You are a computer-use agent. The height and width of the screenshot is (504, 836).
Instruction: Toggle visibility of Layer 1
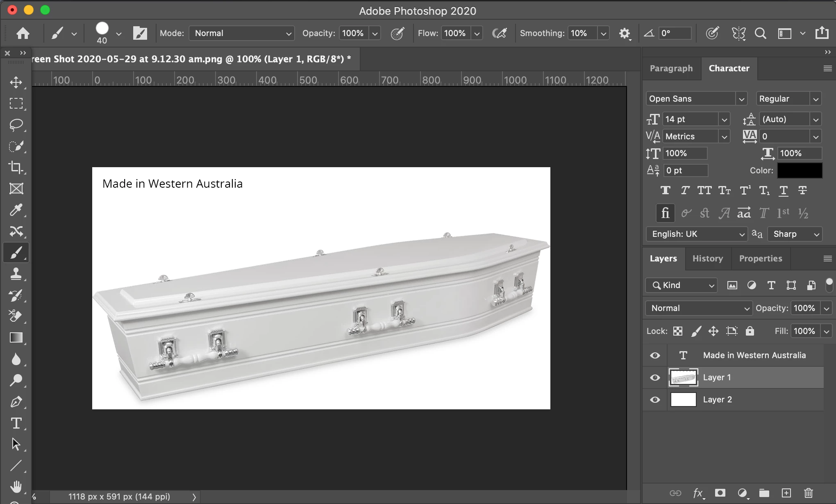(x=655, y=377)
